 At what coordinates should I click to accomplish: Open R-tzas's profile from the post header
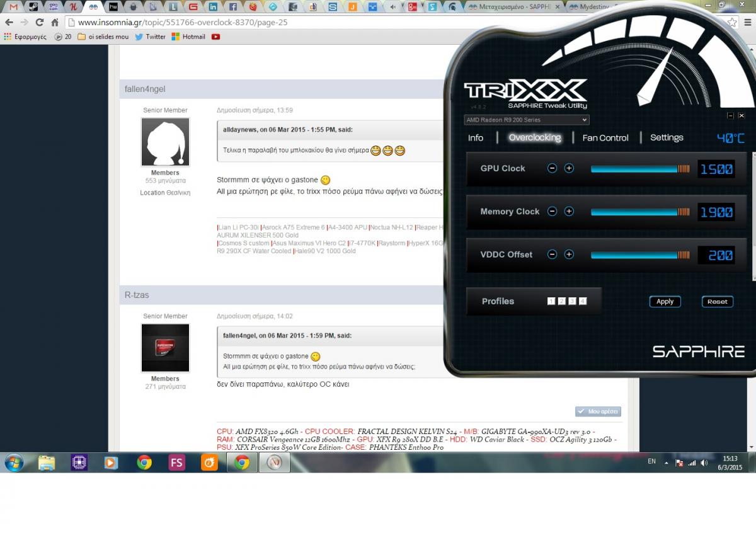[x=137, y=295]
